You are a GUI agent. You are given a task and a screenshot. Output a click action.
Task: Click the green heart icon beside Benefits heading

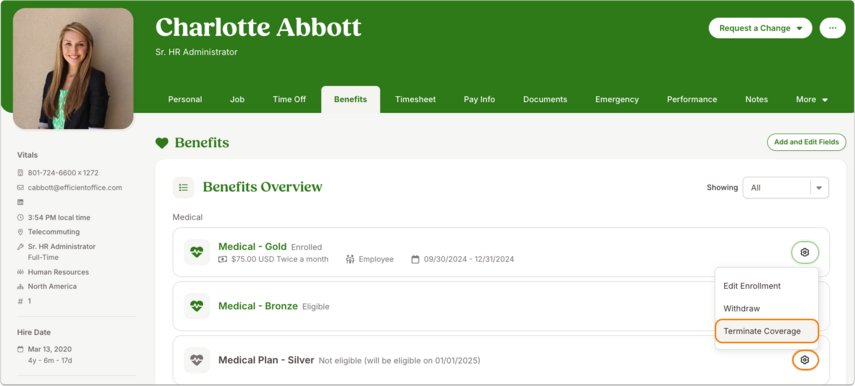[161, 143]
